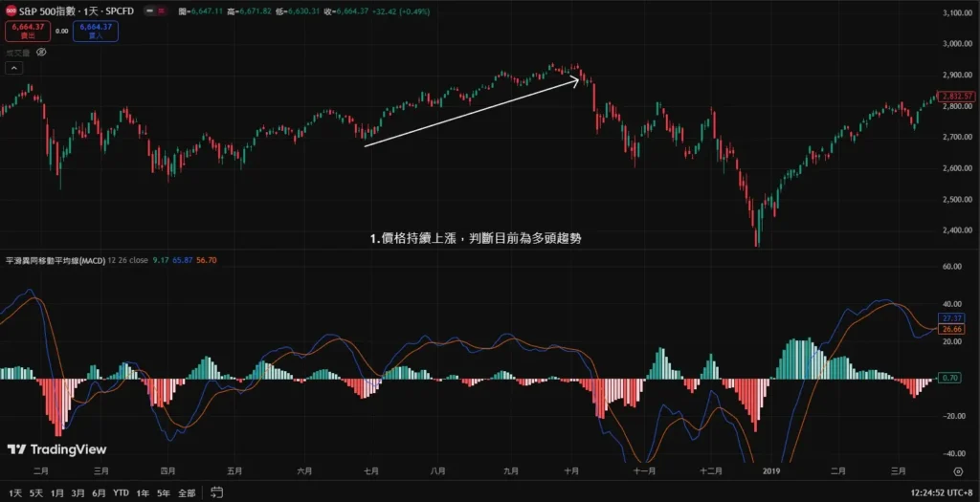Select the 1天 time range
This screenshot has height=502, width=980.
15,492
